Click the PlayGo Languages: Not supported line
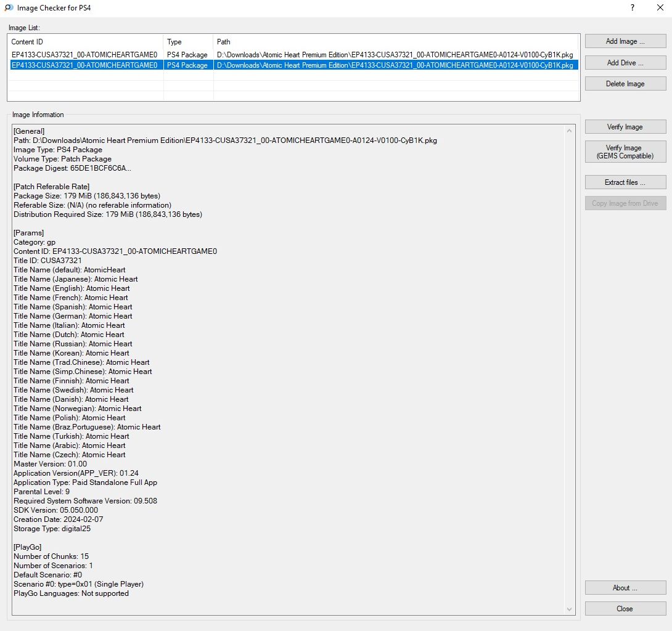 [x=71, y=593]
